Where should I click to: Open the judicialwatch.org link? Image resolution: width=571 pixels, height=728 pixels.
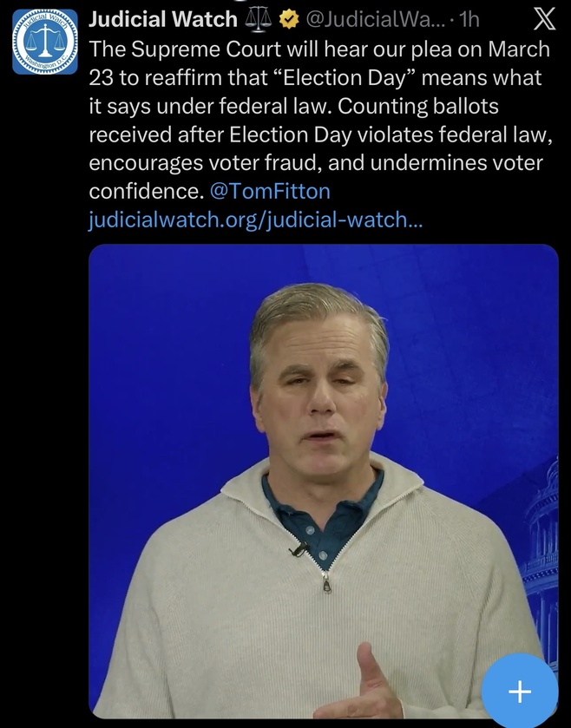256,220
